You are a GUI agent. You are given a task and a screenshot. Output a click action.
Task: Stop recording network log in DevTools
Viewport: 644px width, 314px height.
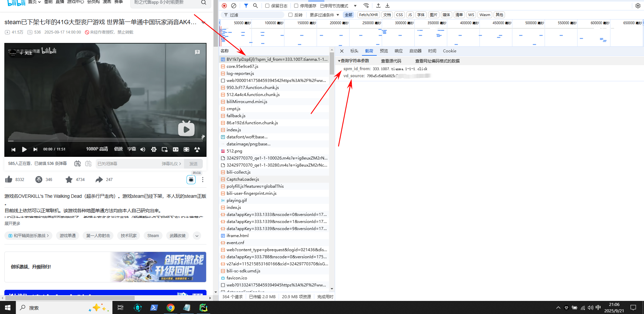(224, 6)
